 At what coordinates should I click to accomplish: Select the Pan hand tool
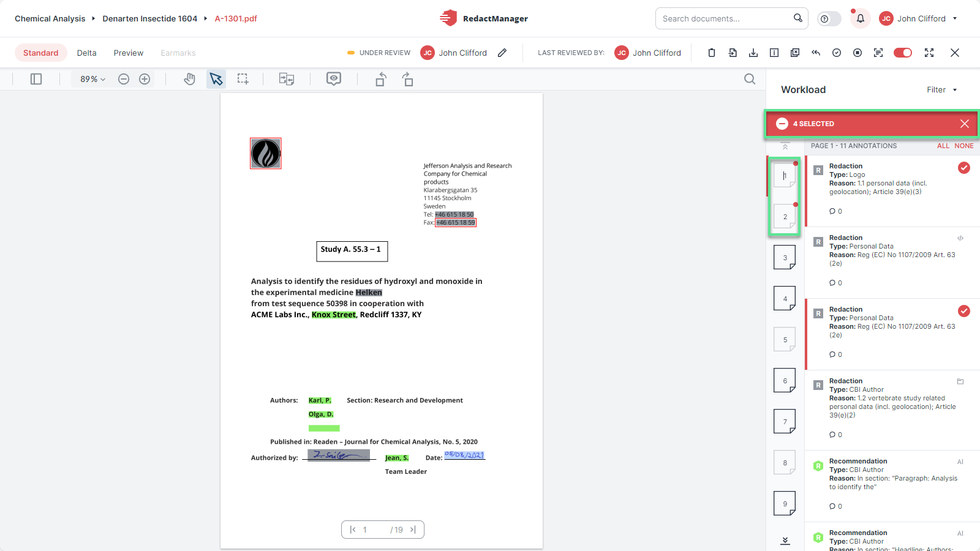click(190, 79)
